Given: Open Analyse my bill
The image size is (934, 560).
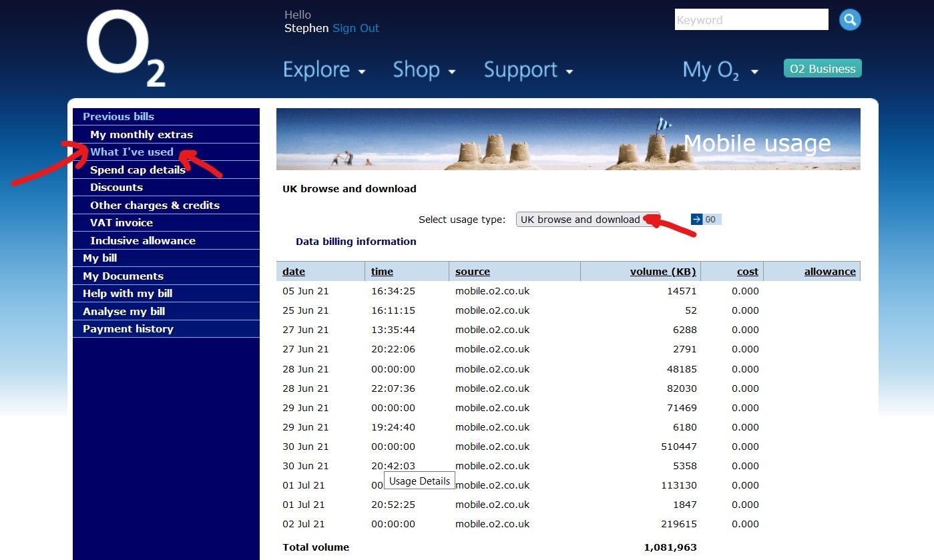Looking at the screenshot, I should pyautogui.click(x=124, y=311).
